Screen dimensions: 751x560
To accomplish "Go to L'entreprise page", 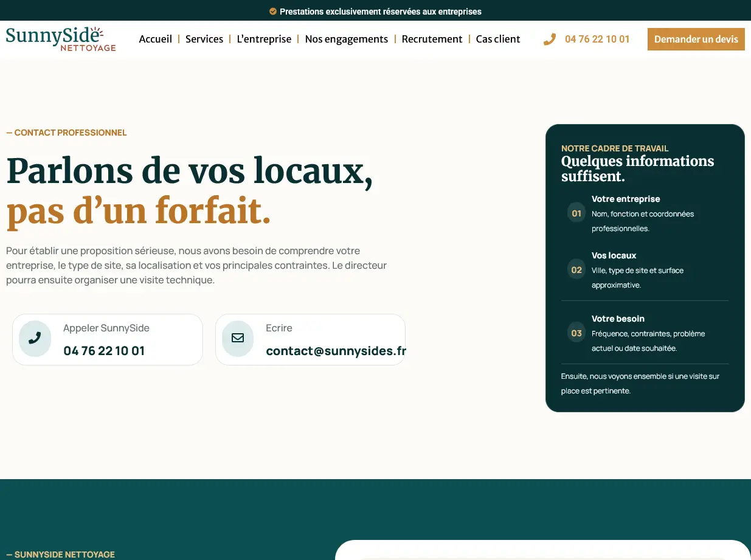I will coord(264,39).
